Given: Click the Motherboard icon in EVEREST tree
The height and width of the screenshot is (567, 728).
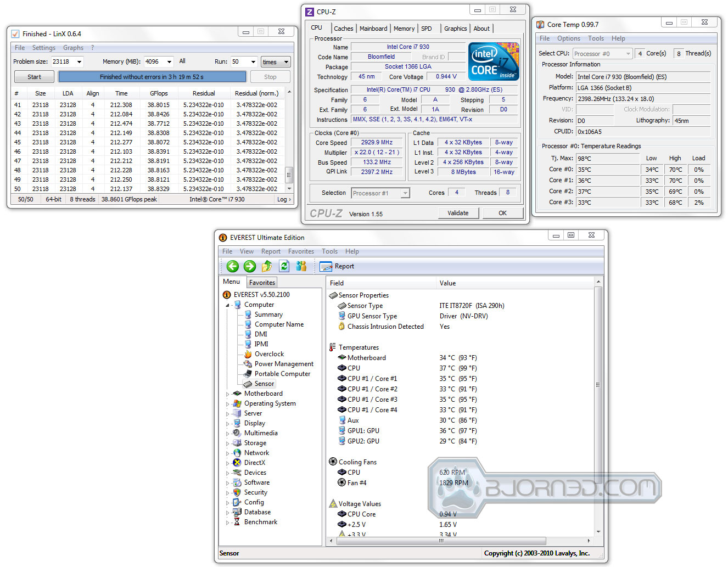Looking at the screenshot, I should [x=237, y=394].
